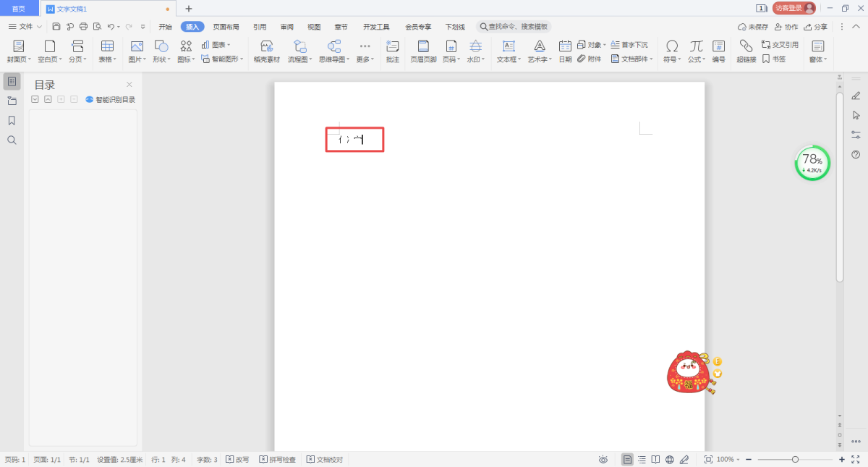This screenshot has width=868, height=467.
Task: Switch to web layout globe icon in status bar
Action: (670, 459)
